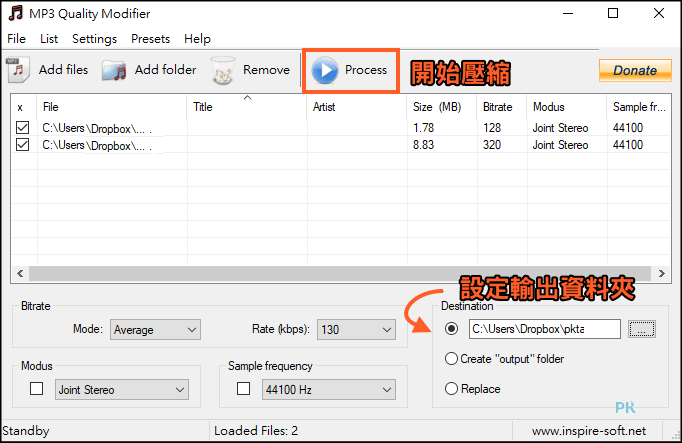
Task: Open the Settings menu
Action: click(94, 39)
